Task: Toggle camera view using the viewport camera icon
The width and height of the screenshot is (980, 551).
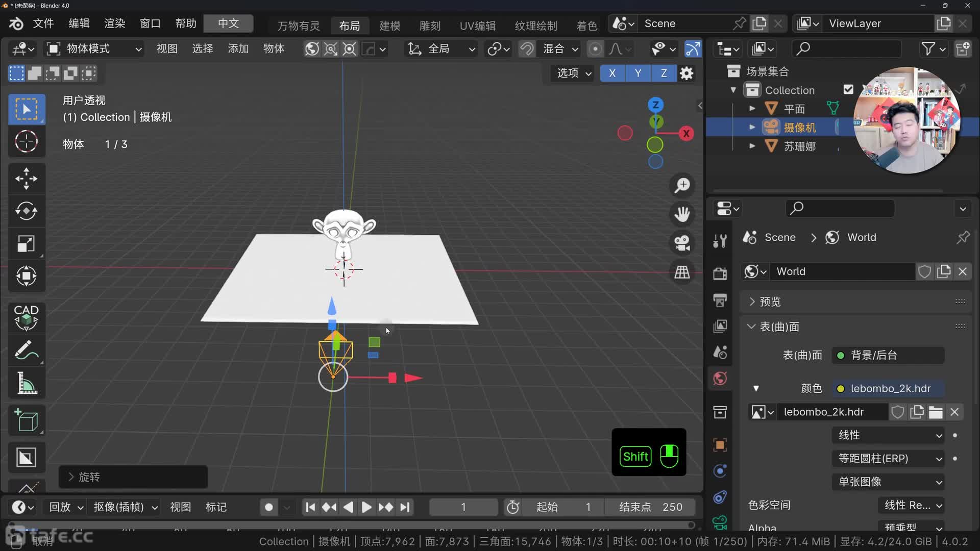Action: pos(682,243)
